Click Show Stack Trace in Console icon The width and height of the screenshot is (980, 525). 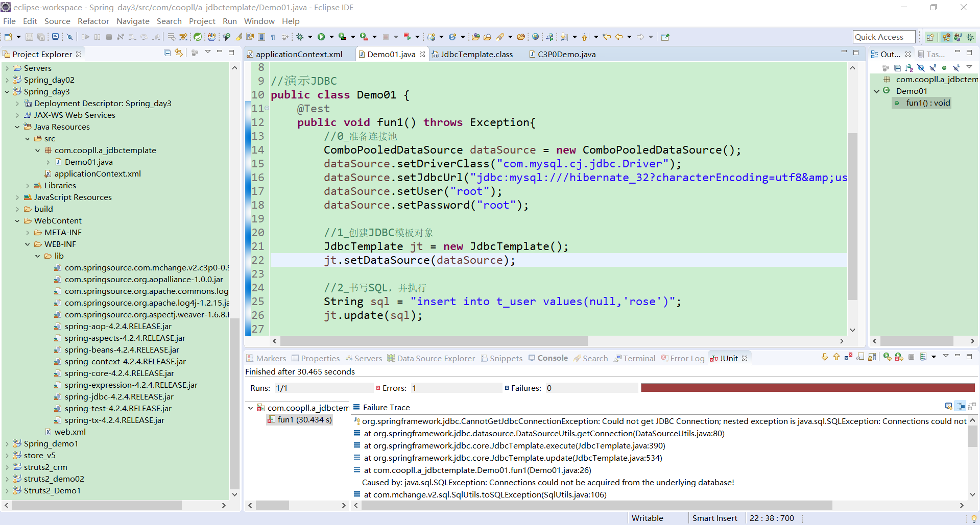tap(948, 406)
